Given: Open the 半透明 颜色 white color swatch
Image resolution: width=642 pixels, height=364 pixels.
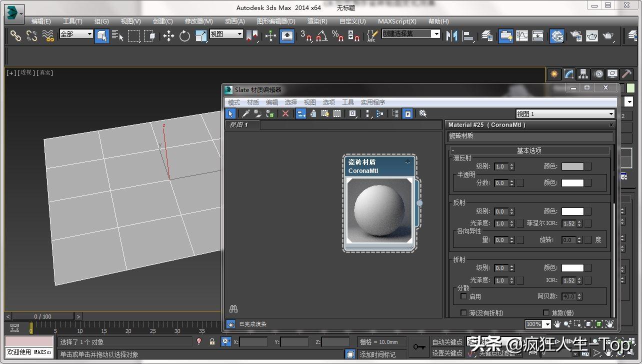Looking at the screenshot, I should [x=572, y=183].
